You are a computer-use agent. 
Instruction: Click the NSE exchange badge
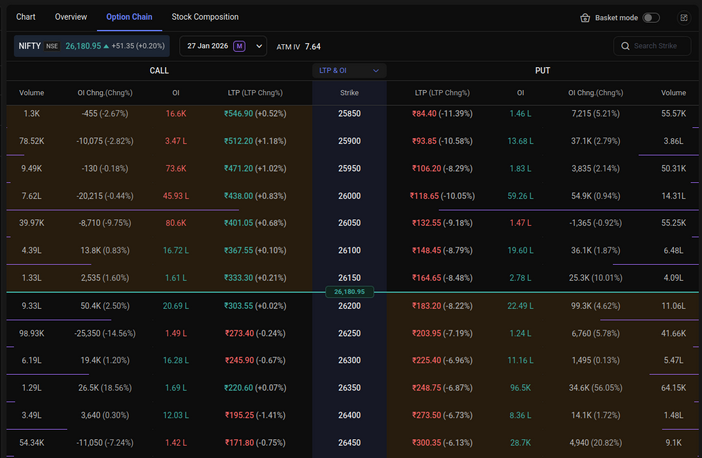point(53,46)
